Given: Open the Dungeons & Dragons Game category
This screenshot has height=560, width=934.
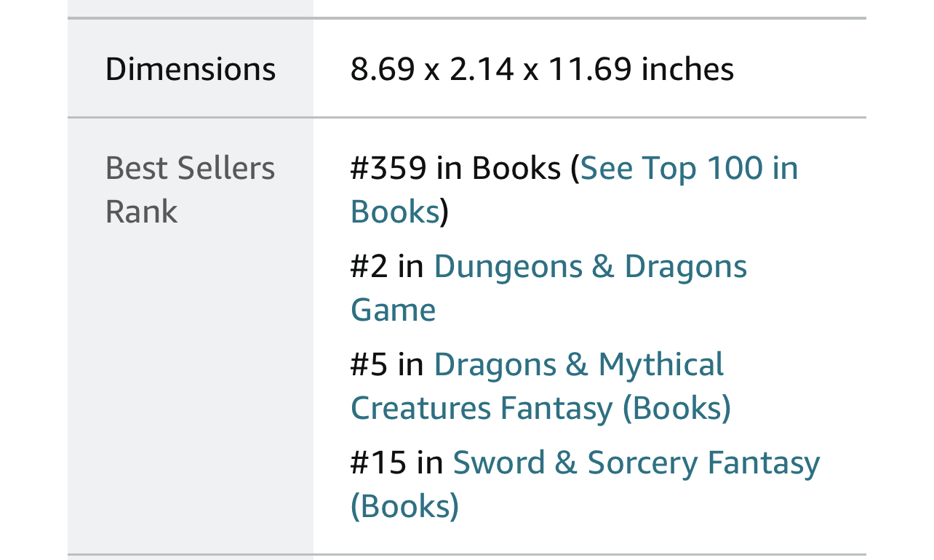Looking at the screenshot, I should tap(549, 288).
